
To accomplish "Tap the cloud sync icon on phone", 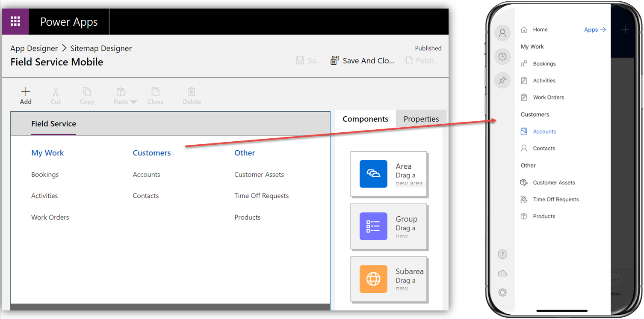I will tap(502, 273).
